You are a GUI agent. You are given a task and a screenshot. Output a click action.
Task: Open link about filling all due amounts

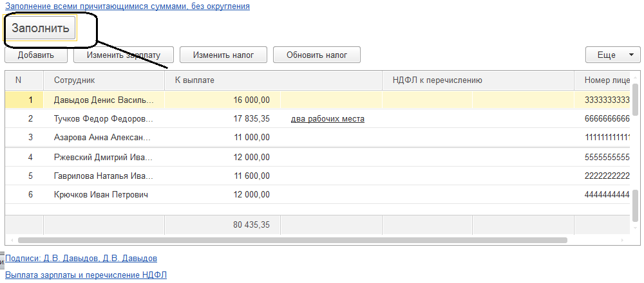coord(128,6)
